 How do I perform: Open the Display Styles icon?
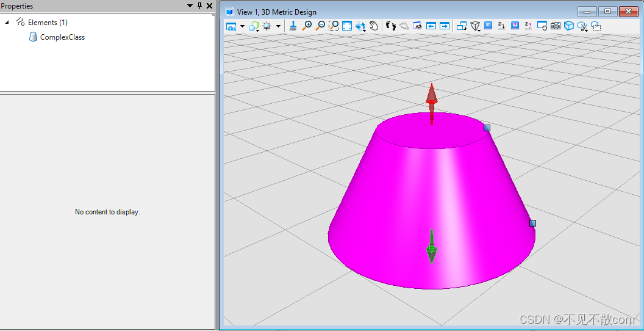(254, 26)
